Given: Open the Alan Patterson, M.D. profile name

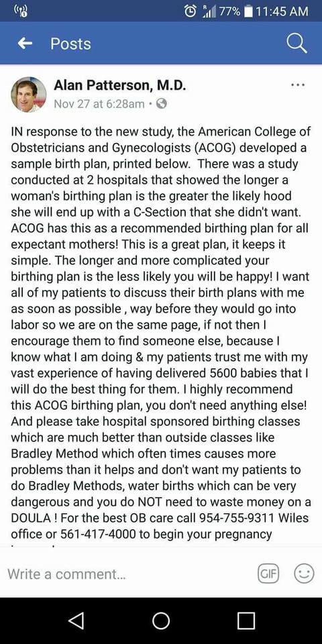Looking at the screenshot, I should pyautogui.click(x=120, y=86).
